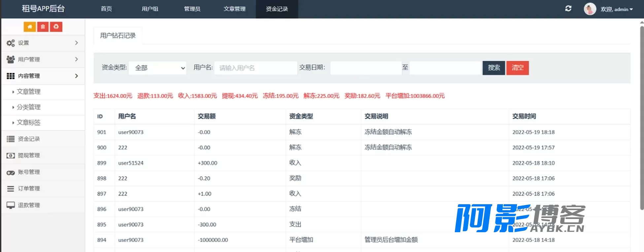Image resolution: width=644 pixels, height=252 pixels.
Task: Click the orange home icon button
Action: (x=30, y=27)
